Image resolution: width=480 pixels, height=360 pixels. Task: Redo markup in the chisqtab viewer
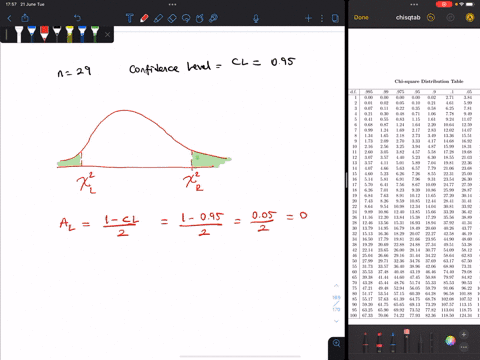(x=450, y=17)
